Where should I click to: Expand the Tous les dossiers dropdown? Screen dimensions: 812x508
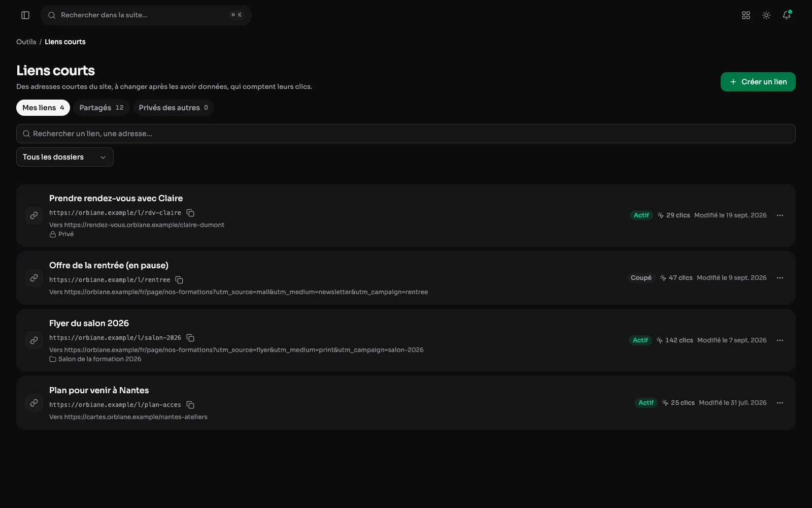65,157
